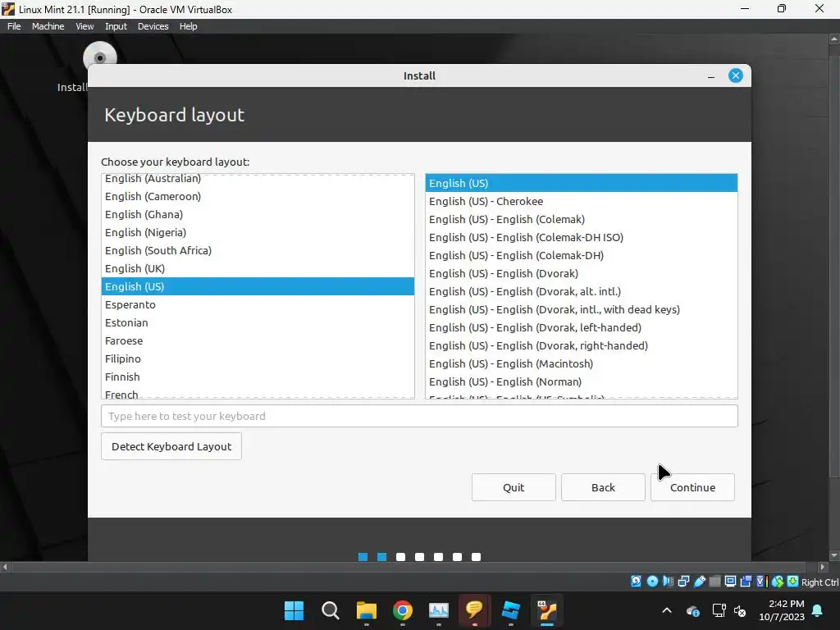The width and height of the screenshot is (840, 630).
Task: Click the CPU virtualization status icon
Action: [x=762, y=582]
